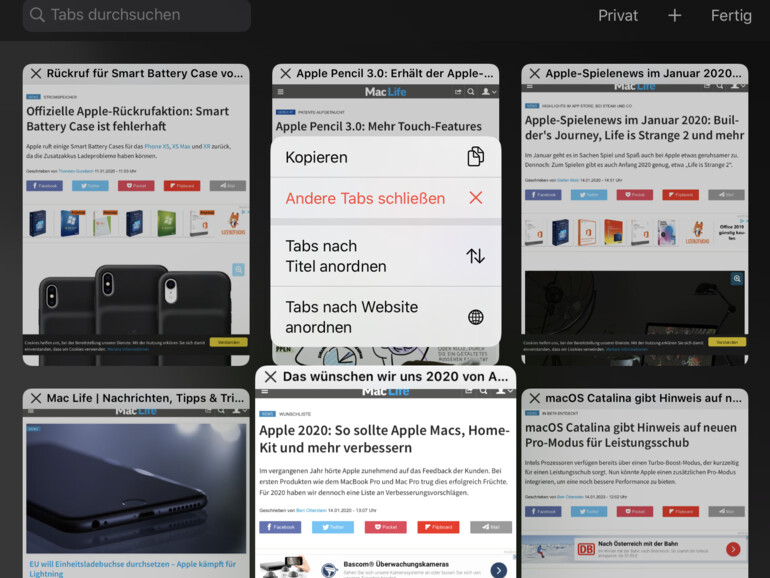Click the Facebook share button in Battery Case page

[44, 186]
